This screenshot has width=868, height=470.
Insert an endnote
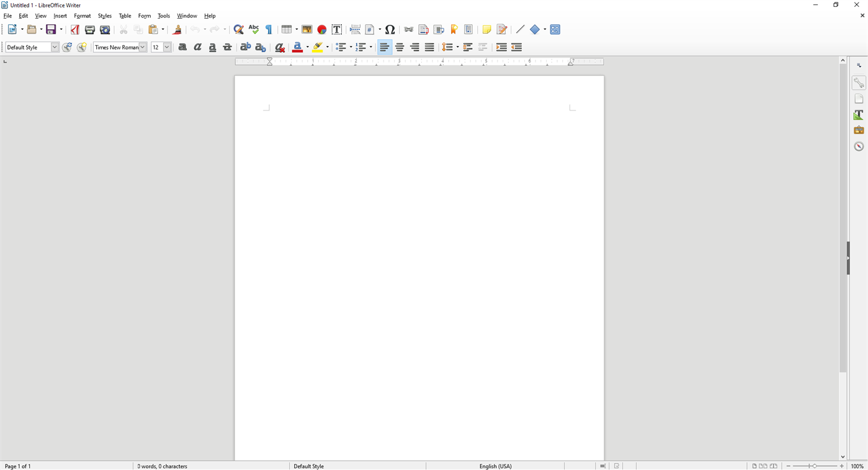[x=439, y=29]
